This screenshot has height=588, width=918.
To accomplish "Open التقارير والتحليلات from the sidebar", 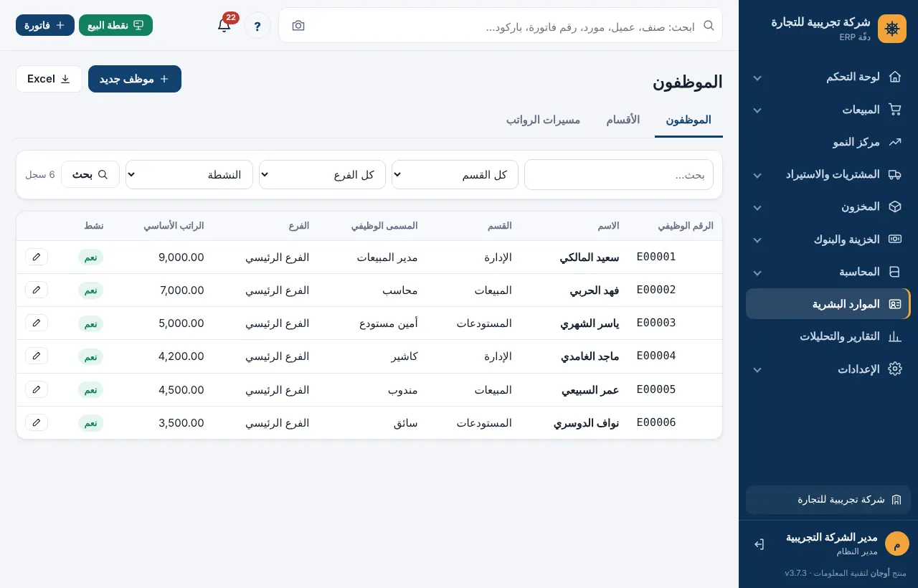I will [x=828, y=336].
